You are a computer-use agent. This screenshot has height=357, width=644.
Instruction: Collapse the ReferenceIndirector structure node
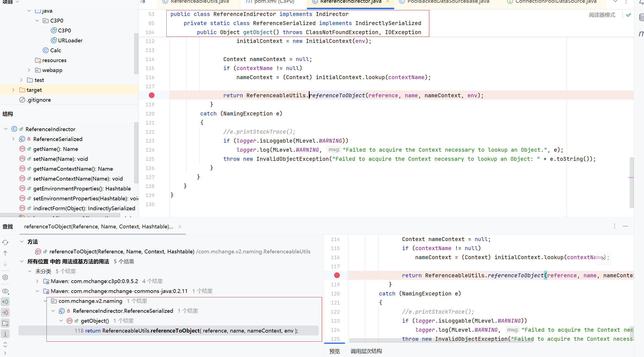[5, 129]
